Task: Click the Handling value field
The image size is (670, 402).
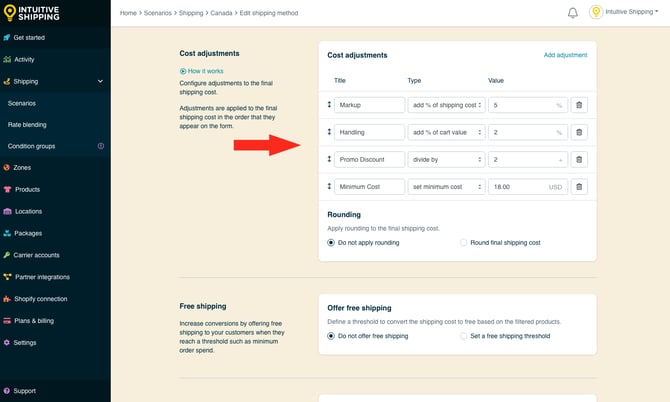Action: 528,132
